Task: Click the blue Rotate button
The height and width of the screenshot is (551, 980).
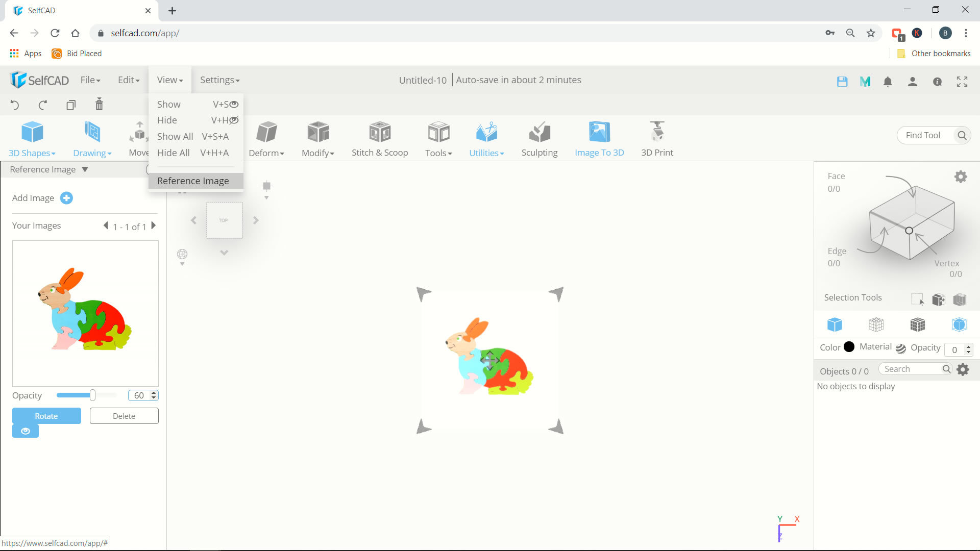Action: click(x=46, y=416)
